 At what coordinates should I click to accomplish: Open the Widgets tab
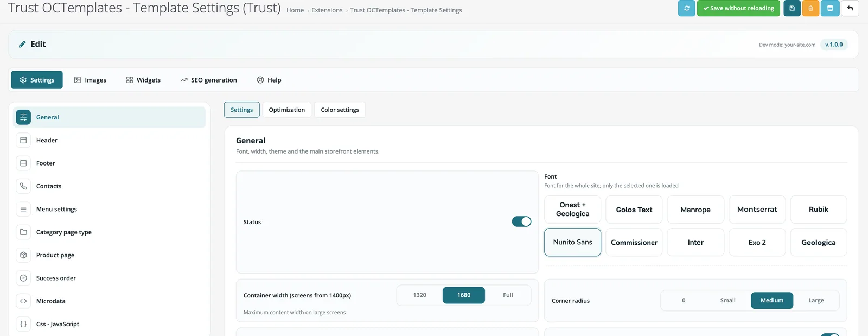[x=143, y=80]
